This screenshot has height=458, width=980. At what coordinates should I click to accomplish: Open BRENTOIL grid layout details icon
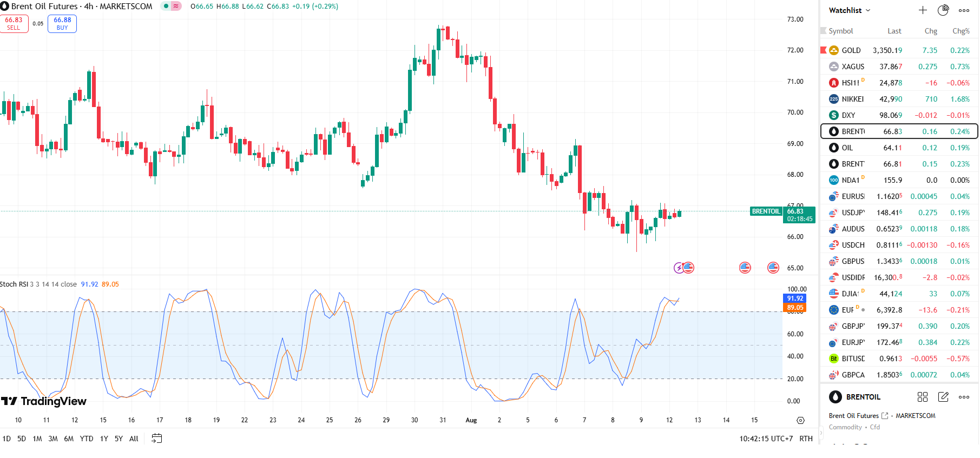pyautogui.click(x=923, y=397)
